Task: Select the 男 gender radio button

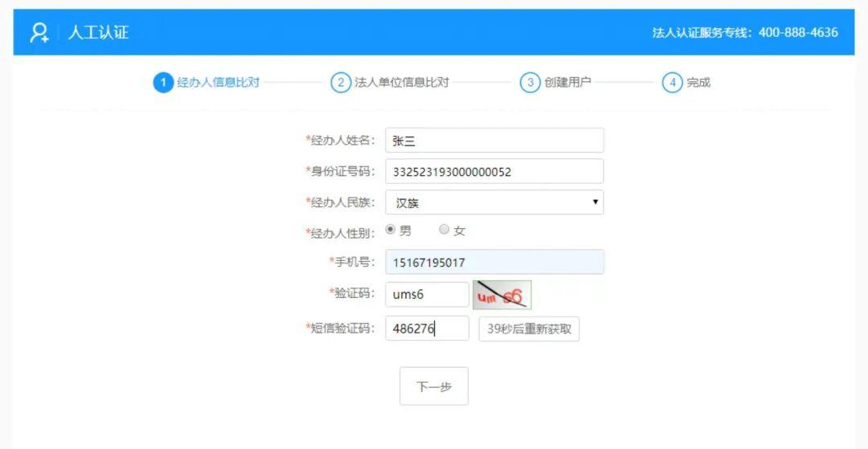Action: (x=391, y=230)
